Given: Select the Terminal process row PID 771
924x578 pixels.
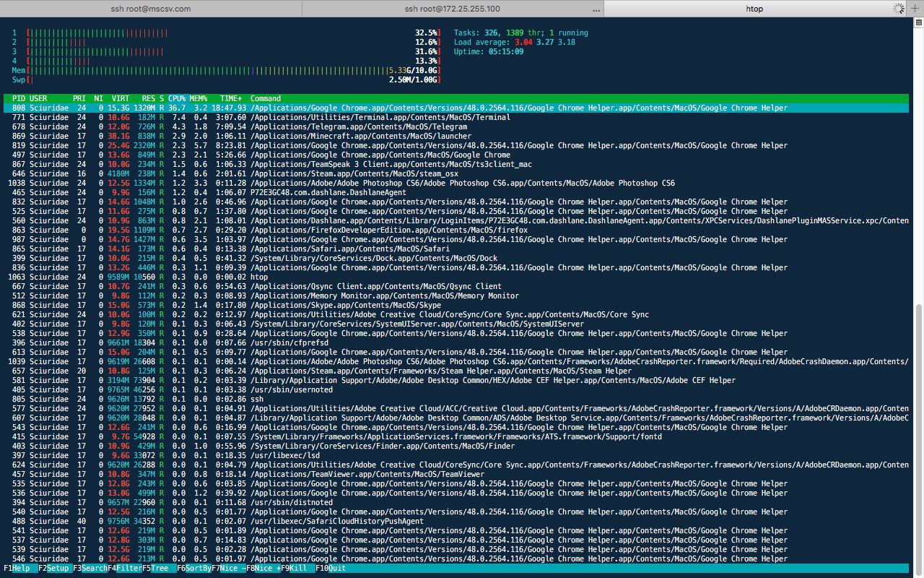Looking at the screenshot, I should click(x=456, y=118).
